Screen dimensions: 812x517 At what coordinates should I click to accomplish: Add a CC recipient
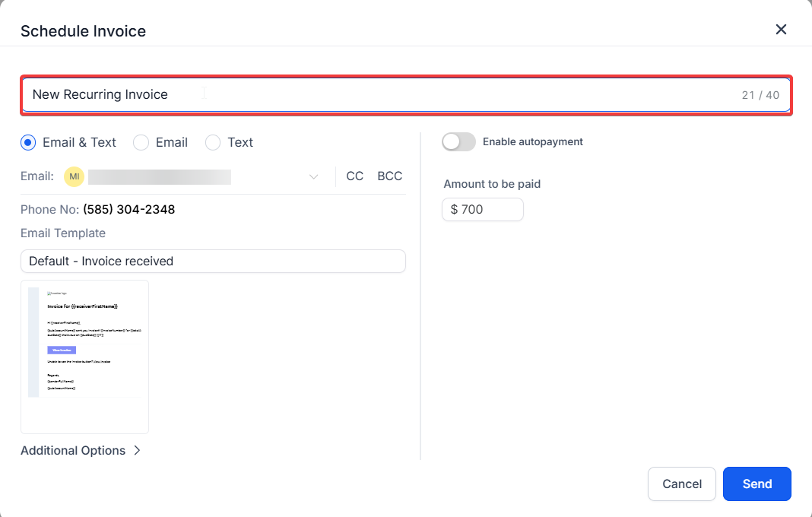point(354,176)
